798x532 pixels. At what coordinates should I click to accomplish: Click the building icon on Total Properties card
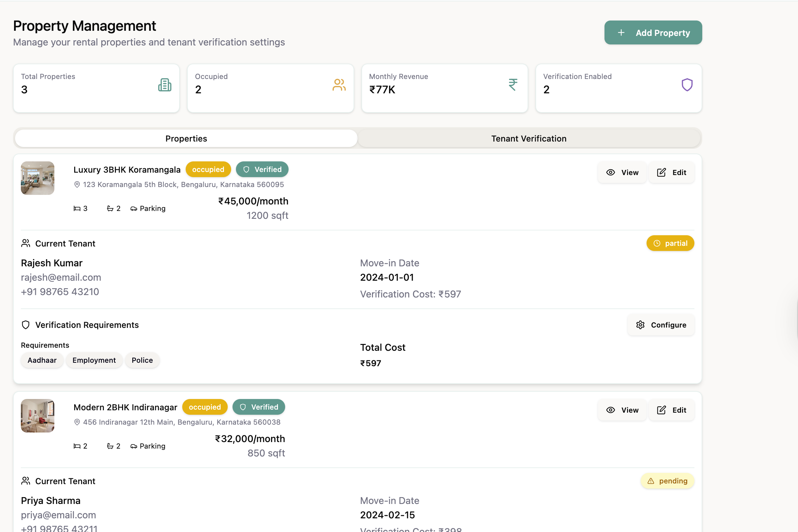click(x=165, y=85)
